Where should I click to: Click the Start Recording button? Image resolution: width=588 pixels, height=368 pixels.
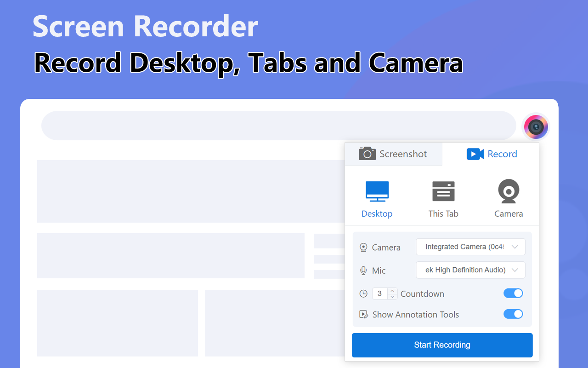[442, 345]
